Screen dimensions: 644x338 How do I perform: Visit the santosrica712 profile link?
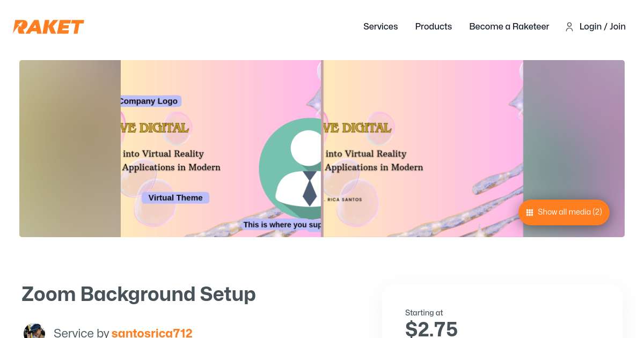tap(152, 333)
